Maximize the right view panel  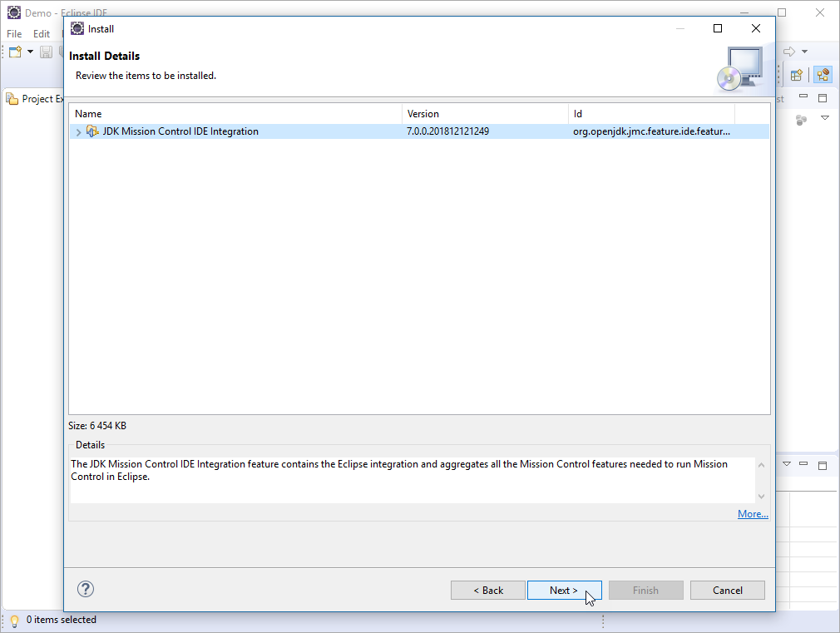pos(823,97)
